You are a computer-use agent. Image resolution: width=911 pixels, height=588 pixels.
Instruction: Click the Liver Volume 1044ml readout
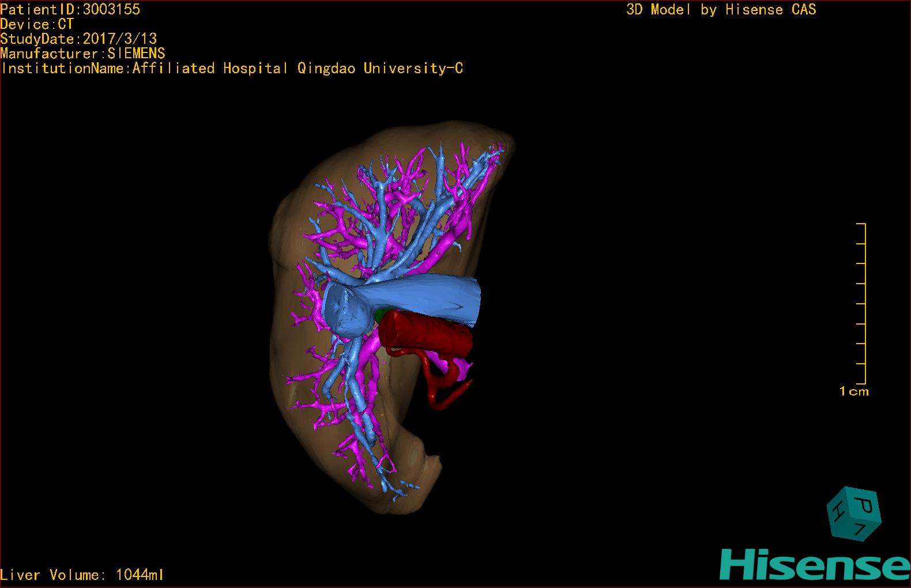tap(82, 575)
